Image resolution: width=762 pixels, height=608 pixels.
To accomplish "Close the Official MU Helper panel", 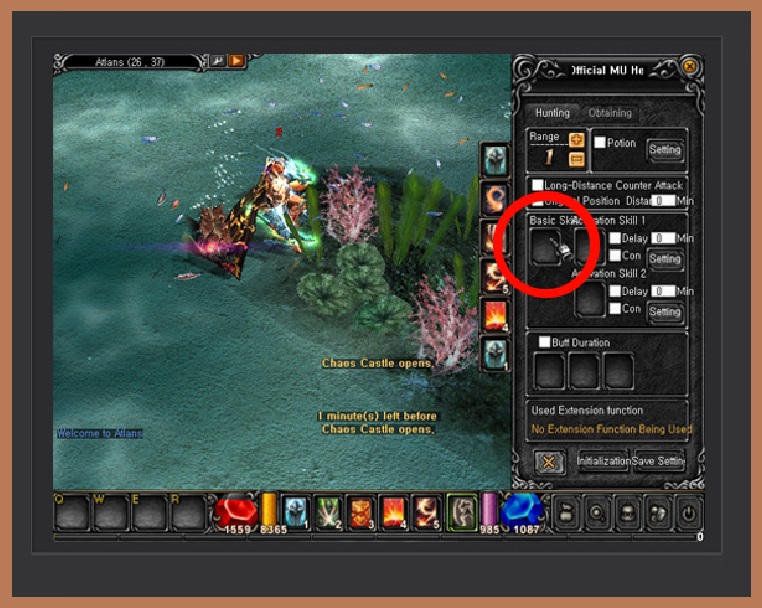I will [x=690, y=66].
